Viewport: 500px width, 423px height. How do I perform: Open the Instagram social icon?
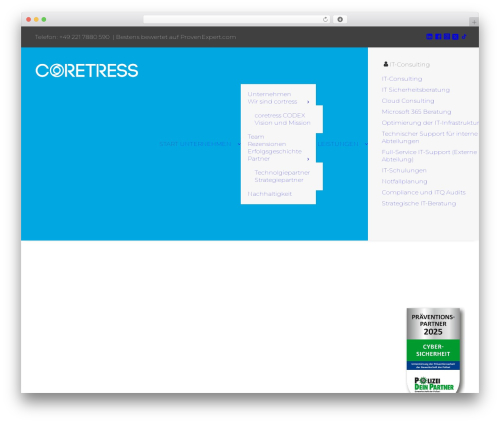(447, 37)
